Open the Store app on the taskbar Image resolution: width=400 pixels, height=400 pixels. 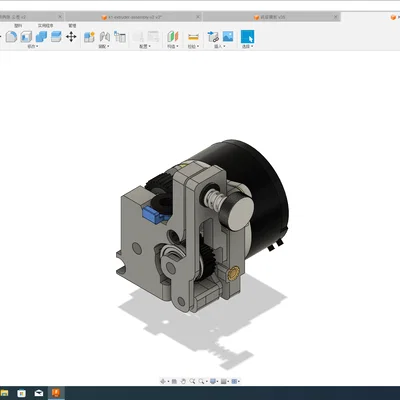(x=22, y=393)
